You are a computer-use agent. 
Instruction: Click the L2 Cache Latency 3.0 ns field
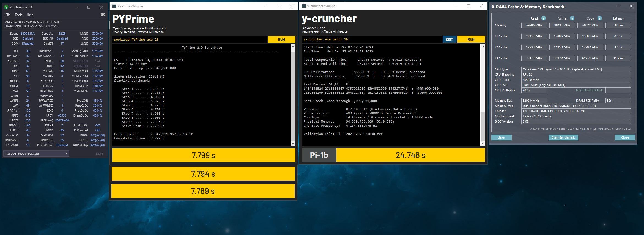(x=618, y=47)
